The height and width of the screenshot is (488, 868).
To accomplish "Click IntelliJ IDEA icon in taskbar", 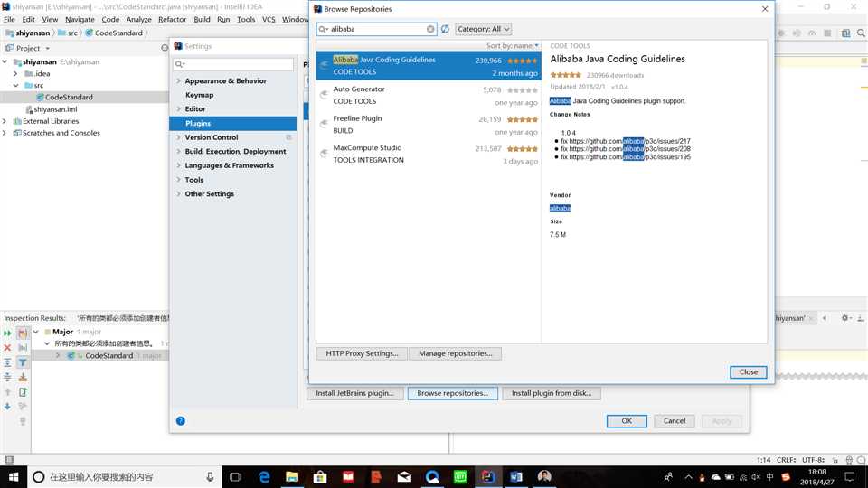I will tap(487, 476).
